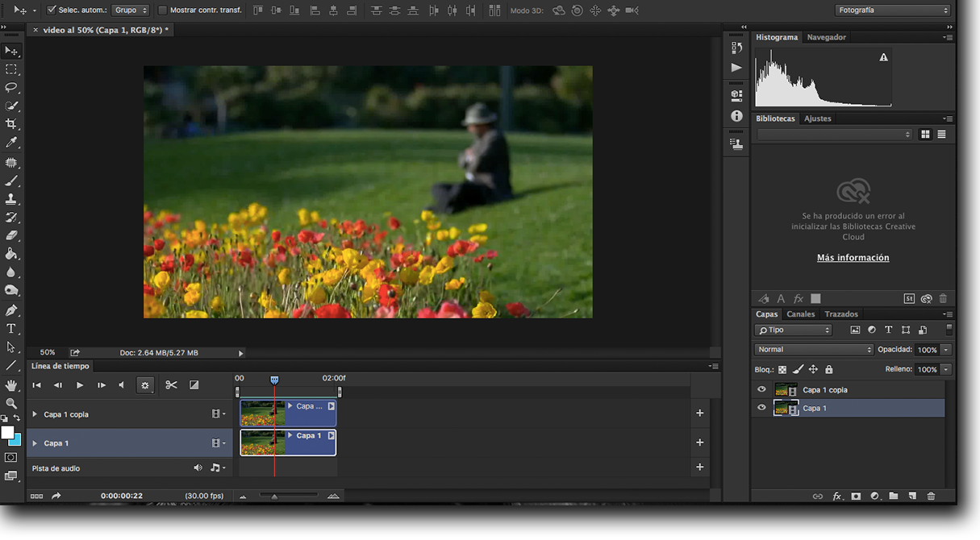This screenshot has width=980, height=540.
Task: Select the Lasso tool
Action: [x=11, y=87]
